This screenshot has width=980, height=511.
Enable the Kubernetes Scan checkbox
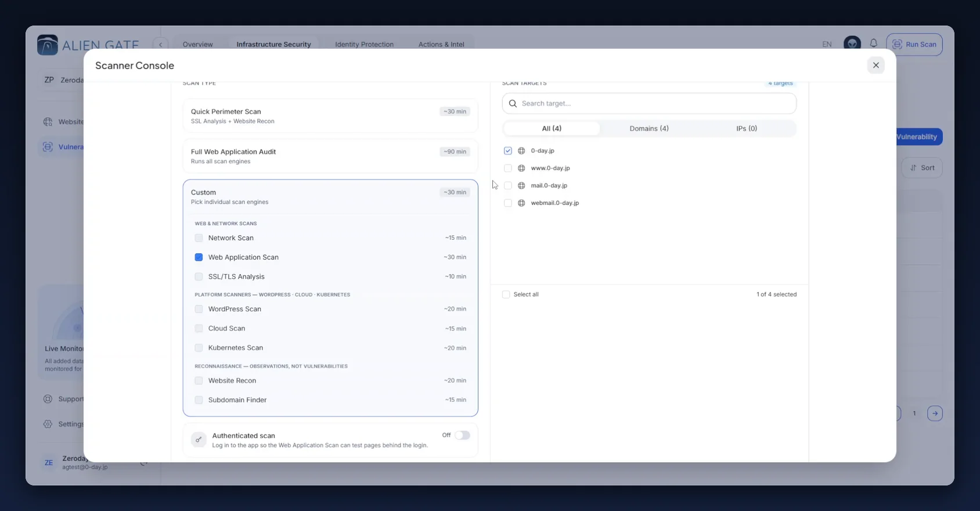199,348
